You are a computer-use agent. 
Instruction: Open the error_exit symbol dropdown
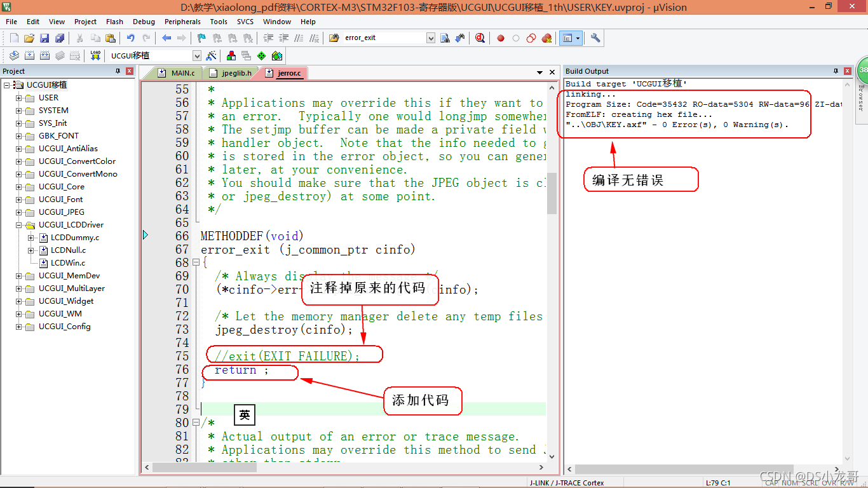point(431,37)
